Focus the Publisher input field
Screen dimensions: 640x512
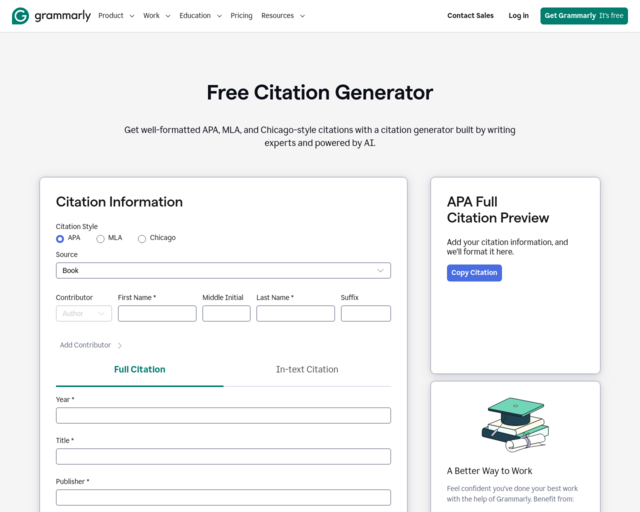tap(223, 498)
